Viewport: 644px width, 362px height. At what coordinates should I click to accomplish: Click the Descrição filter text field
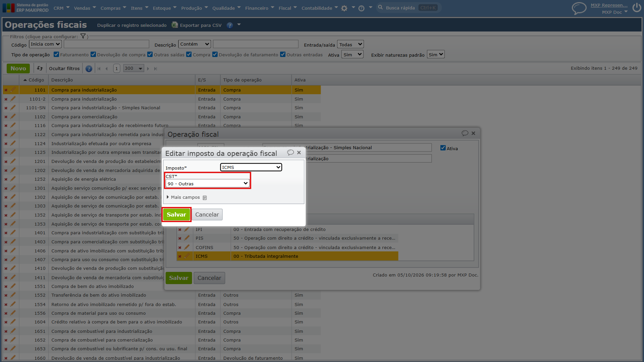click(x=256, y=44)
